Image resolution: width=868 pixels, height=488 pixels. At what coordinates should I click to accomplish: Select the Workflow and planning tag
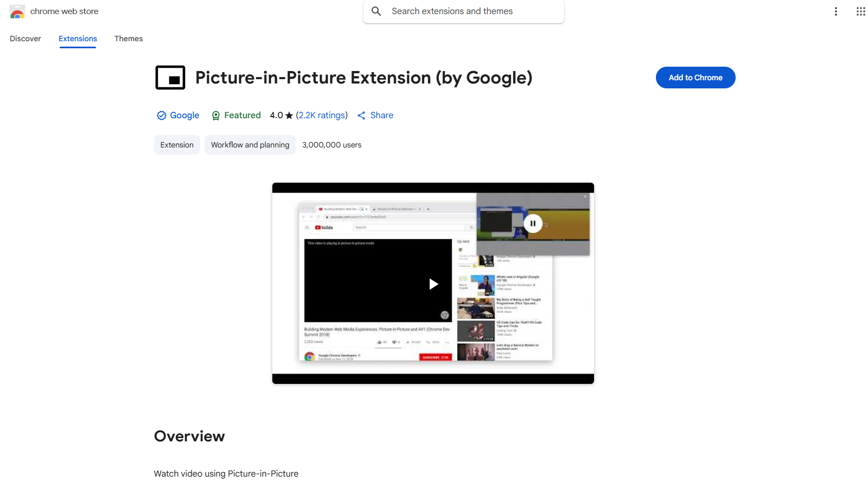pos(250,145)
